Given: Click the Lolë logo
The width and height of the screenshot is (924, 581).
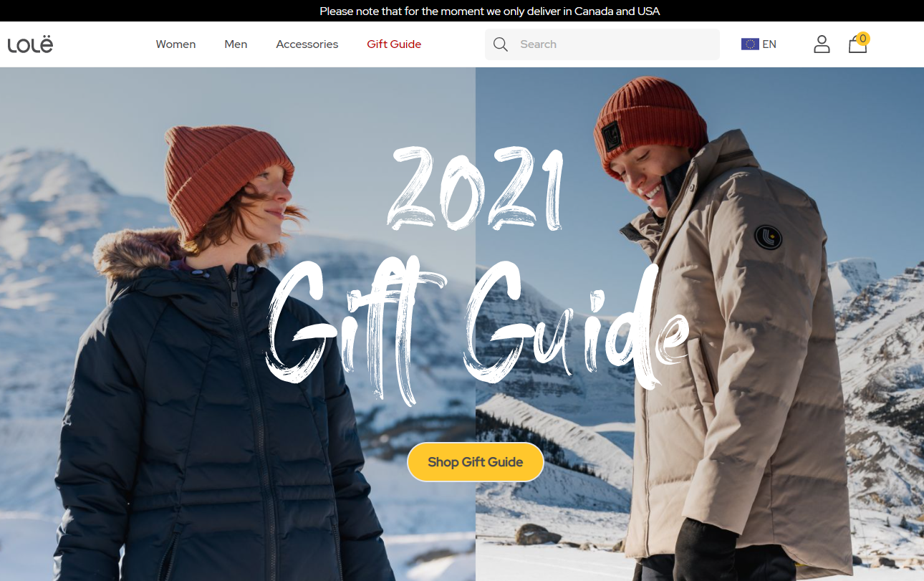Looking at the screenshot, I should pos(30,44).
